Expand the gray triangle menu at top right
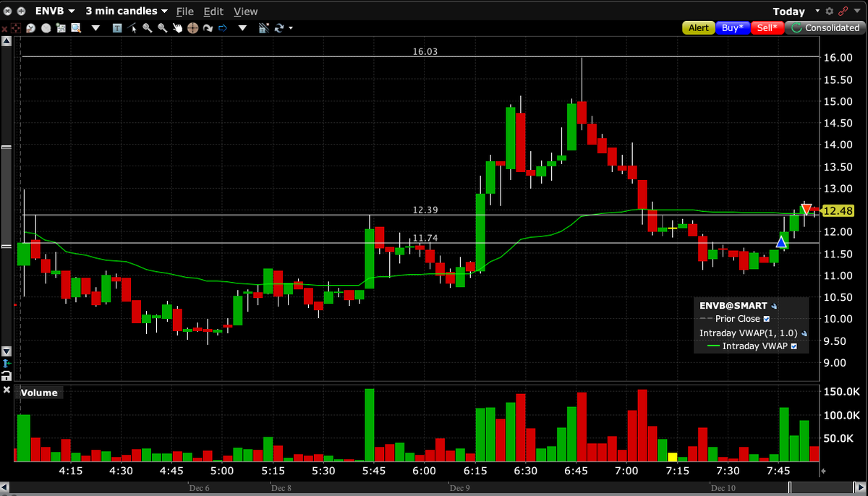 click(856, 11)
